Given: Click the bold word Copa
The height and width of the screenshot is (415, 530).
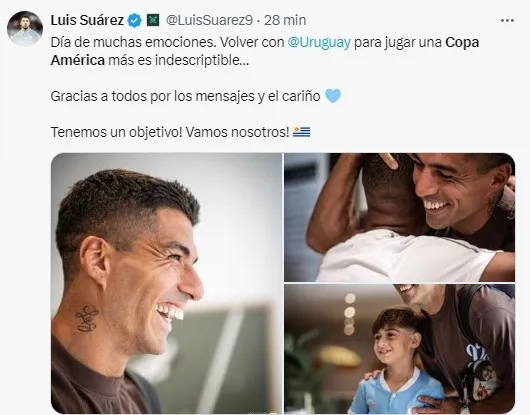Looking at the screenshot, I should click(462, 43).
